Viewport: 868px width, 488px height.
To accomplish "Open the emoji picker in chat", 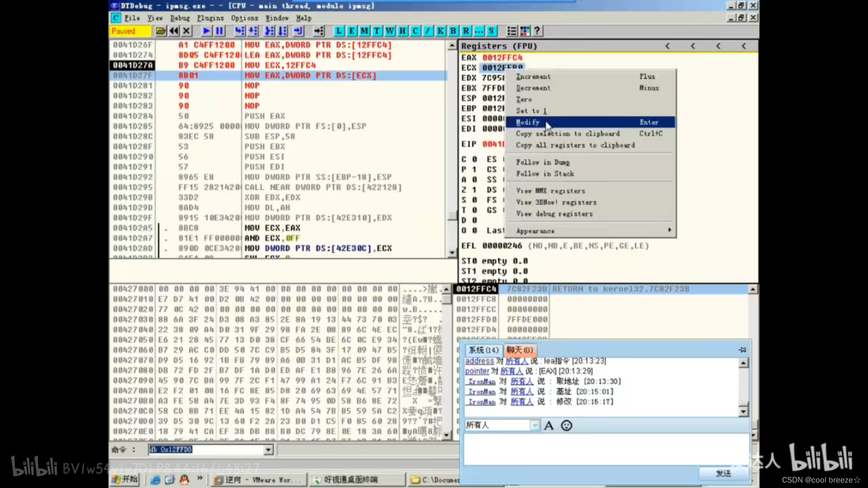I will [x=566, y=426].
